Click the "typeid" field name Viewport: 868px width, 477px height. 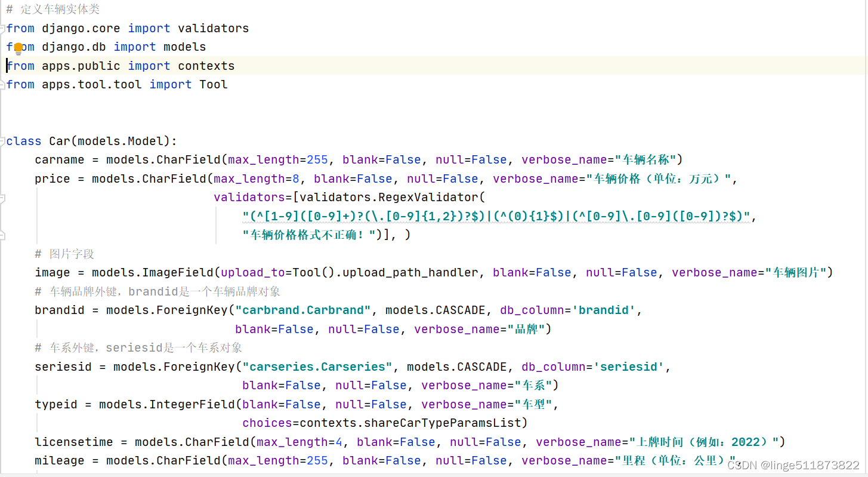(x=56, y=404)
